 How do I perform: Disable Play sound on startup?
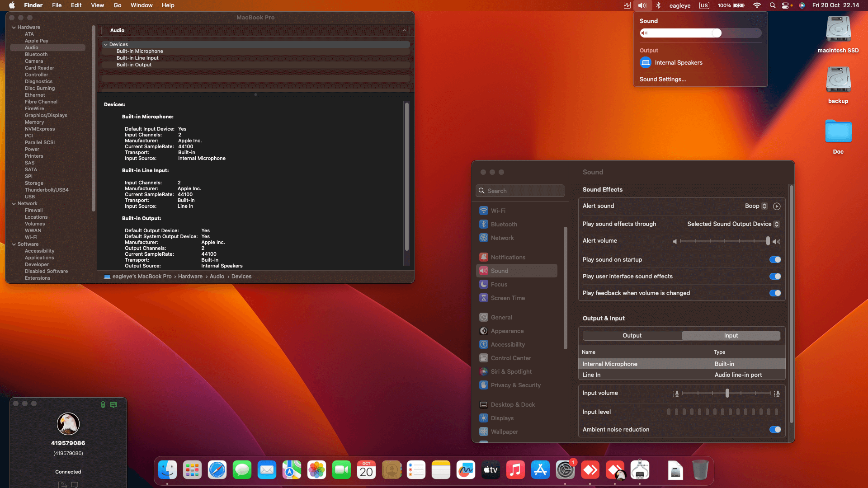(x=775, y=259)
